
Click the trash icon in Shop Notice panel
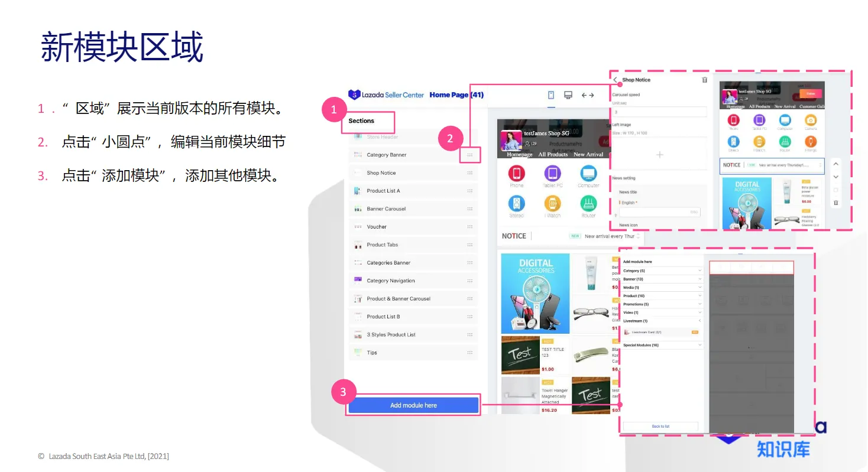click(x=704, y=80)
